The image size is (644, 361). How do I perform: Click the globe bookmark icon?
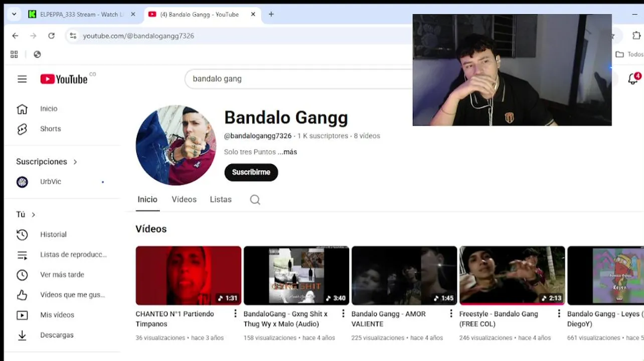tap(37, 54)
